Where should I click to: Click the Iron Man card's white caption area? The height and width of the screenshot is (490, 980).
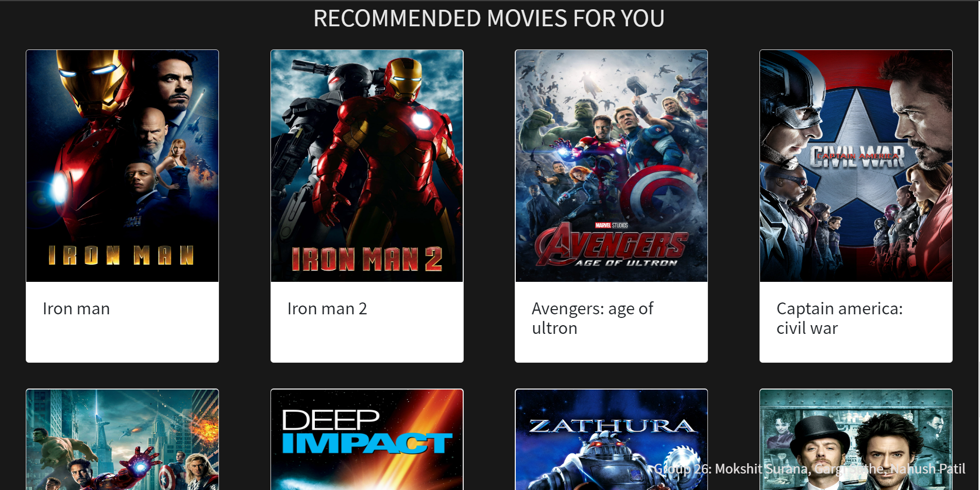(122, 322)
